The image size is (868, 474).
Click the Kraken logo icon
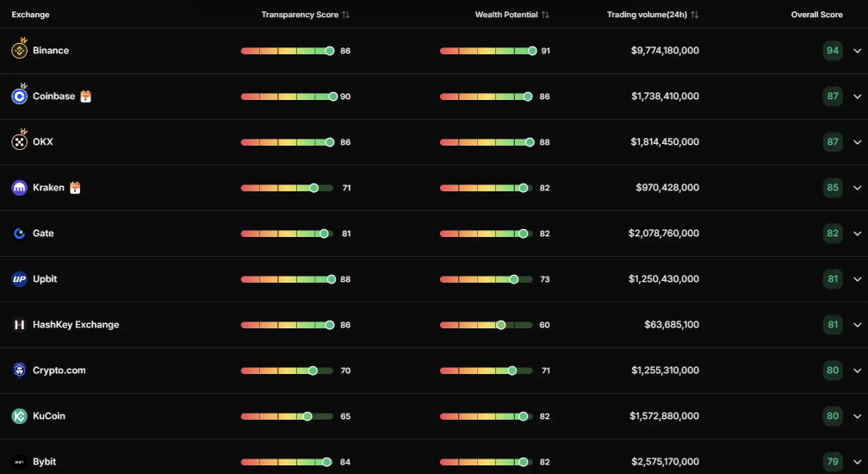point(19,188)
